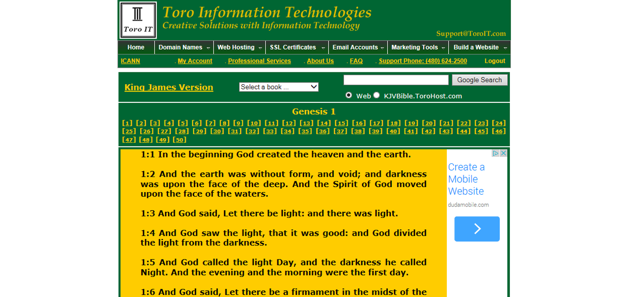This screenshot has height=297, width=644.
Task: Jump to chapter 10
Action: pos(254,123)
